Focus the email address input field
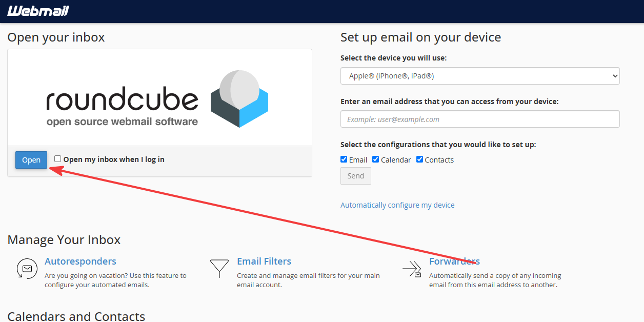The width and height of the screenshot is (644, 322). (x=480, y=119)
